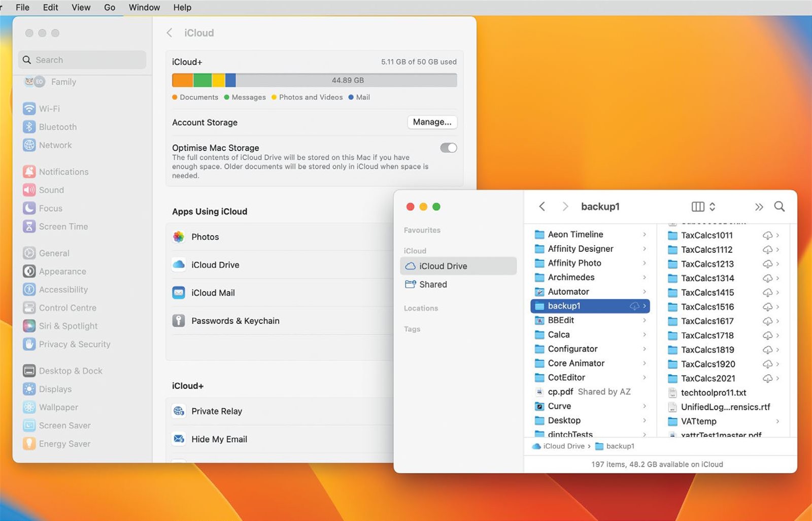Open Wi-Fi settings icon in sidebar
Viewport: 812px width, 521px height.
coord(29,109)
